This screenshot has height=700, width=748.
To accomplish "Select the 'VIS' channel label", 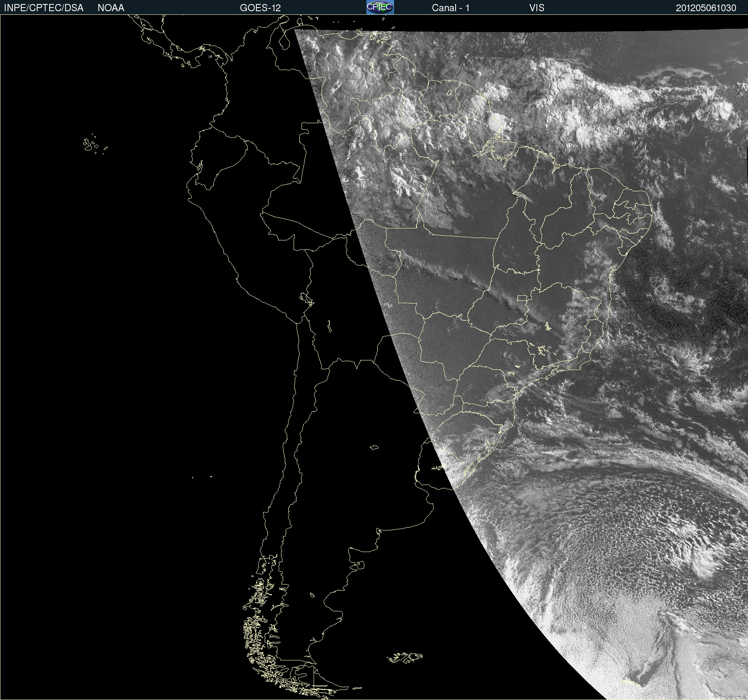I will 537,8.
